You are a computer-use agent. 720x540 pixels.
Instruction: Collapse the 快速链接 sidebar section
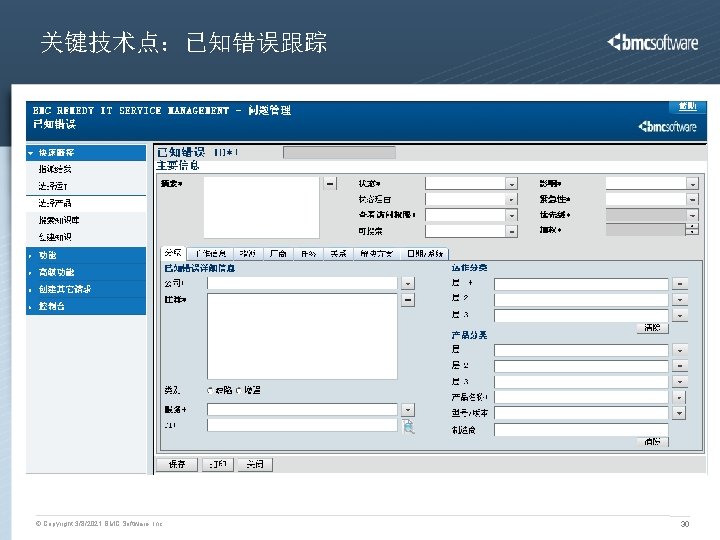coord(86,152)
